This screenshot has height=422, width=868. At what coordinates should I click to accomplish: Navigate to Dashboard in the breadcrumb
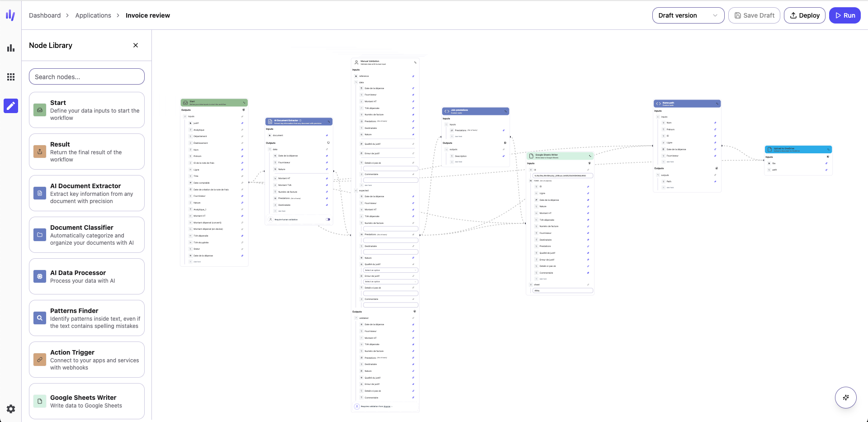(45, 15)
